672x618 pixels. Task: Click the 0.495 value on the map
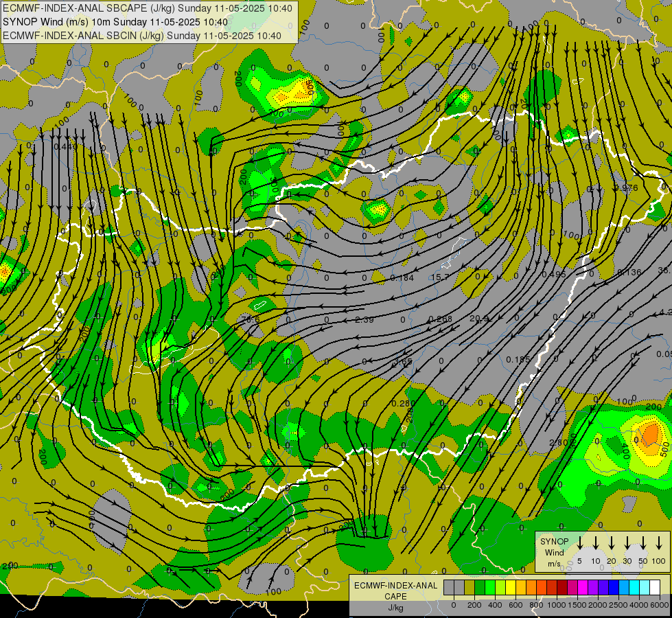(554, 274)
